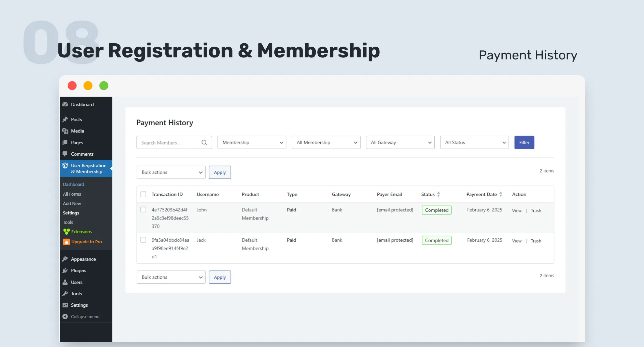Sort table by Payment Date arrows

coord(501,194)
